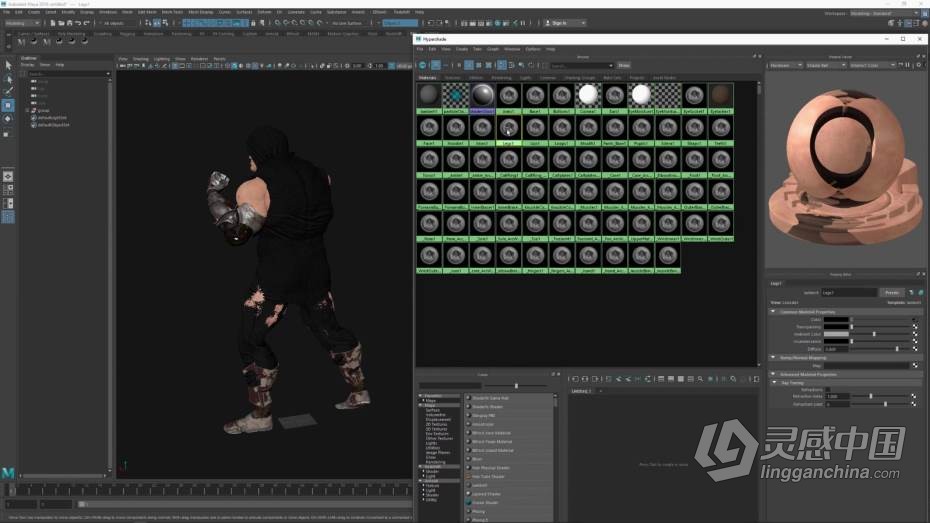This screenshot has width=930, height=523.
Task: Pause the Material Viewer rendering
Action: [x=908, y=65]
